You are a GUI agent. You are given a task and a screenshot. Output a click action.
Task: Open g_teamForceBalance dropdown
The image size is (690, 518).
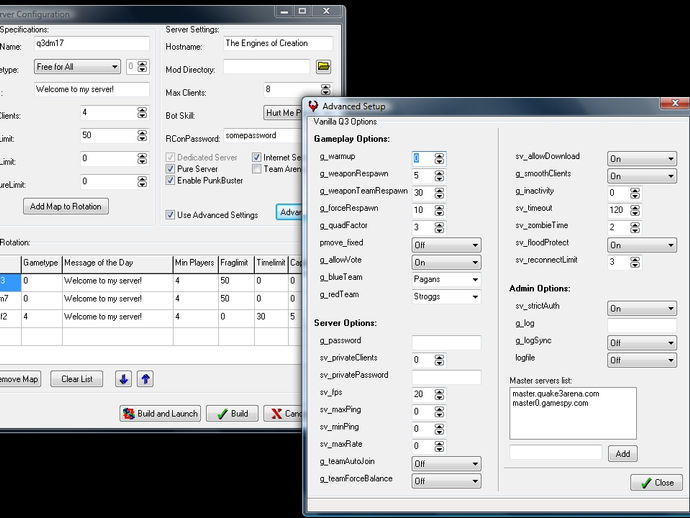click(x=447, y=481)
